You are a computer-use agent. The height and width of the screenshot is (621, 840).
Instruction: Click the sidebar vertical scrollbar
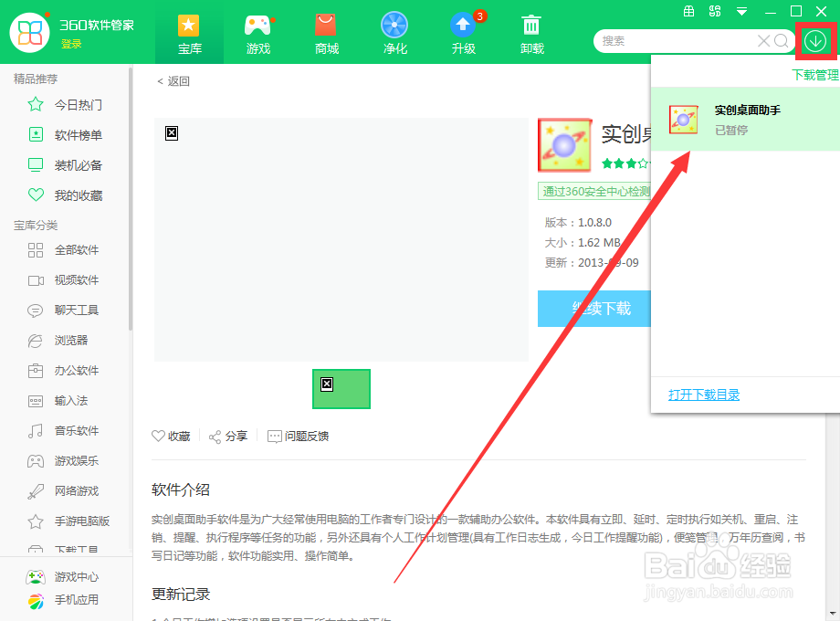pyautogui.click(x=131, y=198)
